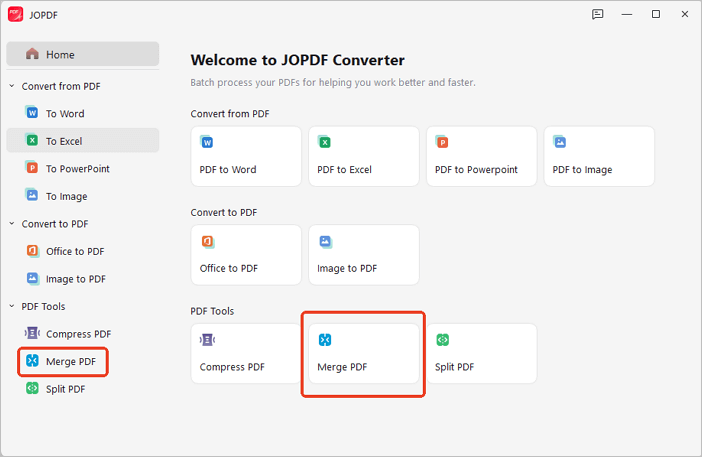Click the merge icon on Merge PDF card
The image size is (702, 457).
(x=325, y=340)
